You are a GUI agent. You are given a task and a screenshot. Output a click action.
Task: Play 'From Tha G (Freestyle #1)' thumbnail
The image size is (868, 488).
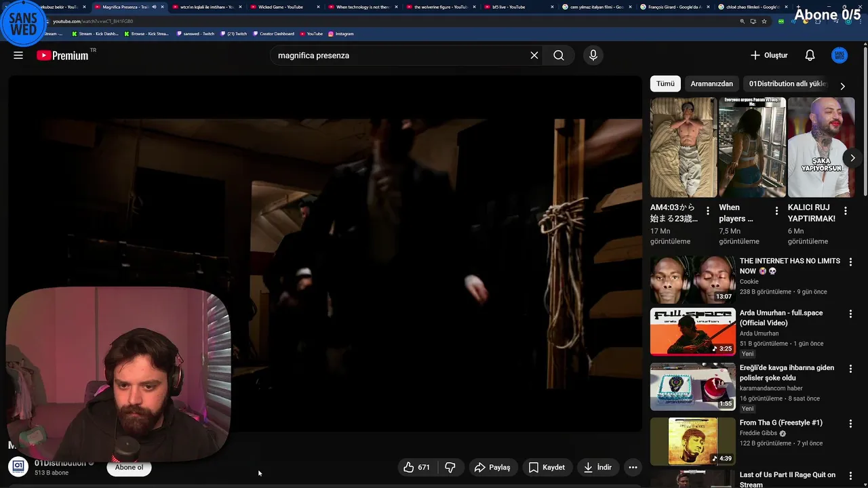coord(692,441)
